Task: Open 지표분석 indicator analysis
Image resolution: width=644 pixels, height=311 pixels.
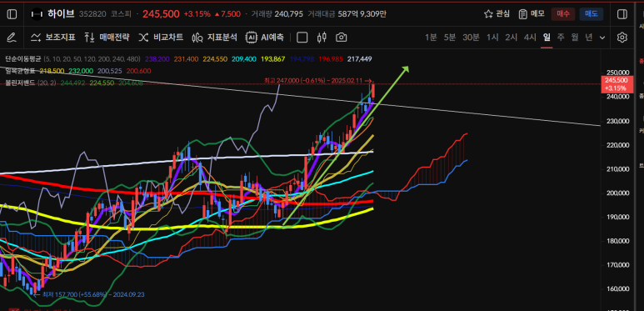Action: coord(214,38)
